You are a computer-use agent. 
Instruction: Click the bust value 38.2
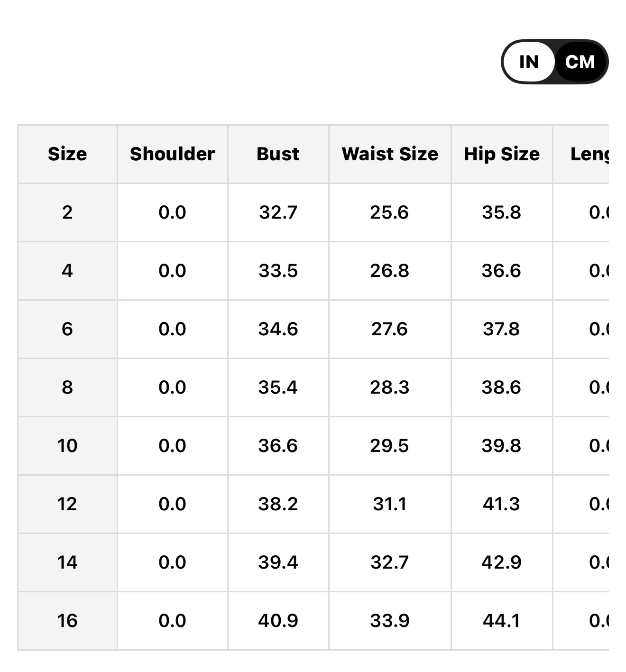tap(278, 504)
